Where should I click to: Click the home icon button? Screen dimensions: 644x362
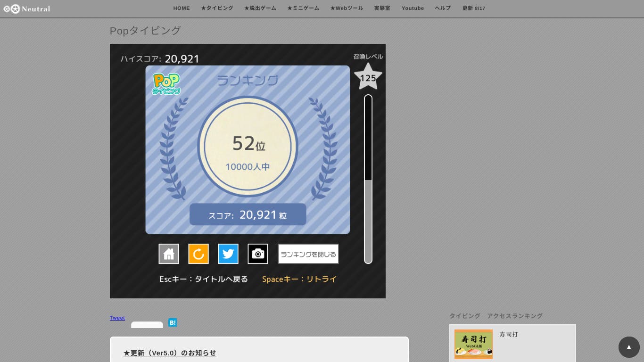pos(169,254)
